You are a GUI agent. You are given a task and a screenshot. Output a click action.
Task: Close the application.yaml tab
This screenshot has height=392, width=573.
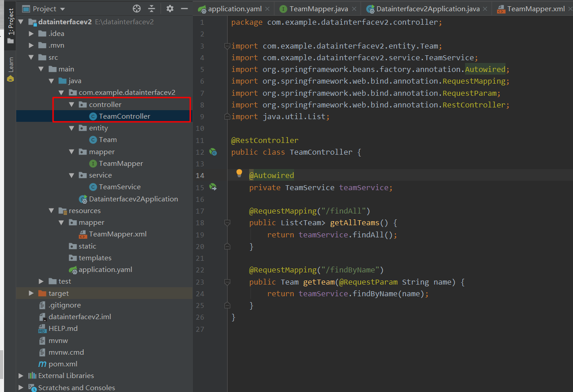tap(268, 9)
